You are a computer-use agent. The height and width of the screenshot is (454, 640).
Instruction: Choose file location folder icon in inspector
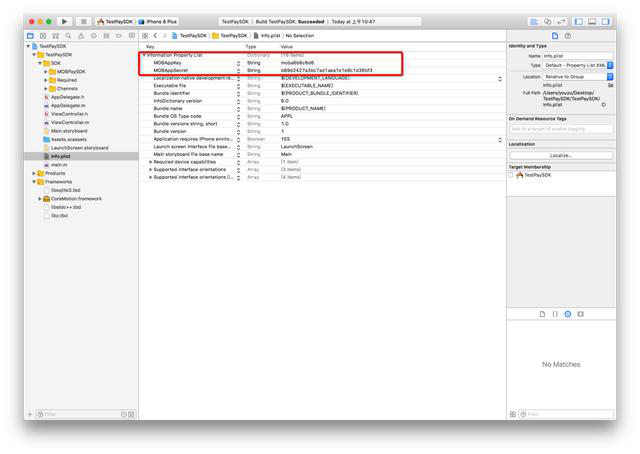pos(611,85)
